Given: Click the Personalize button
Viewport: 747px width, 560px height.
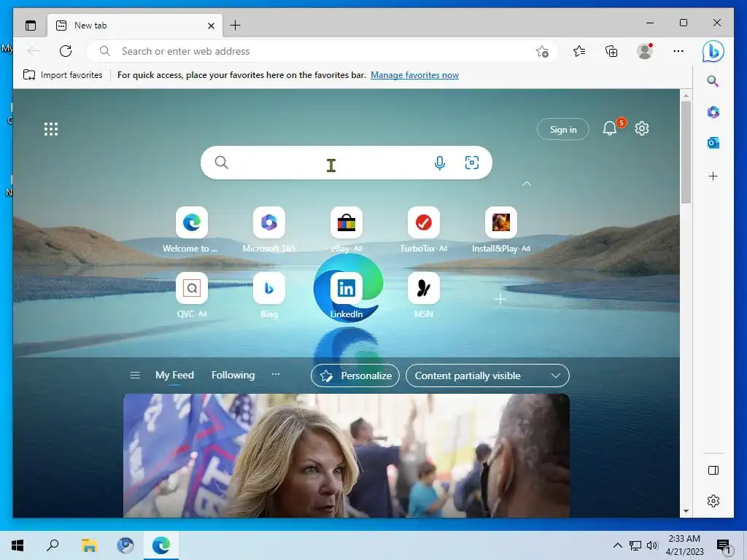Looking at the screenshot, I should tap(355, 376).
